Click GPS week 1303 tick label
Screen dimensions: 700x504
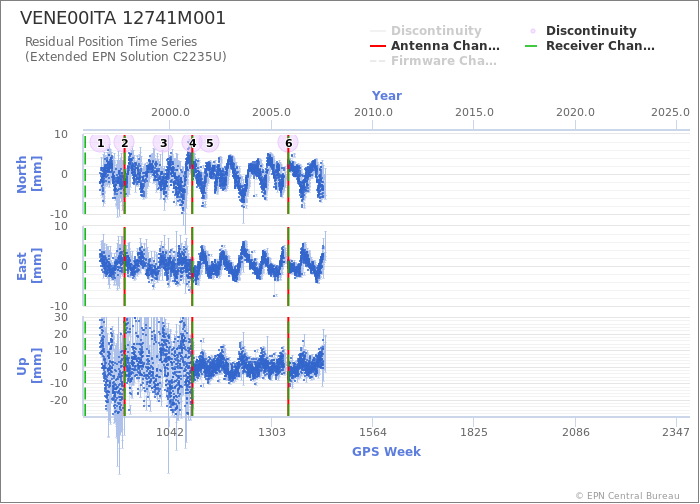point(271,432)
